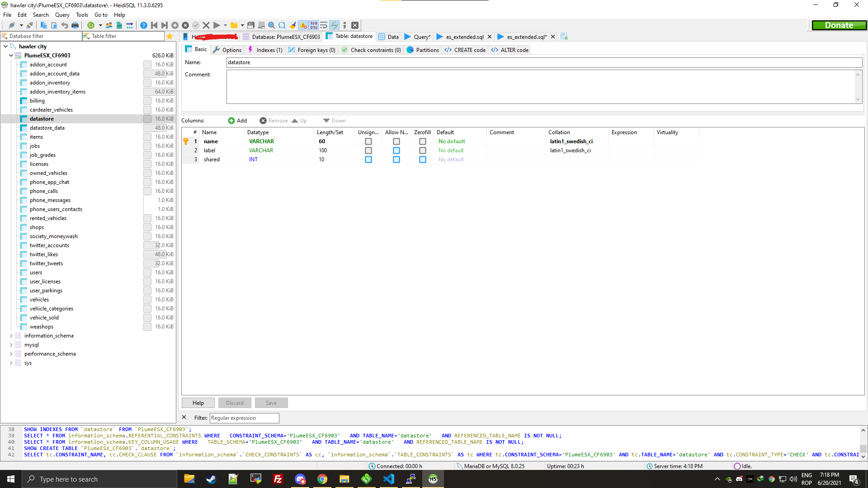Open the User manager icon
The height and width of the screenshot is (488, 868).
(x=108, y=25)
